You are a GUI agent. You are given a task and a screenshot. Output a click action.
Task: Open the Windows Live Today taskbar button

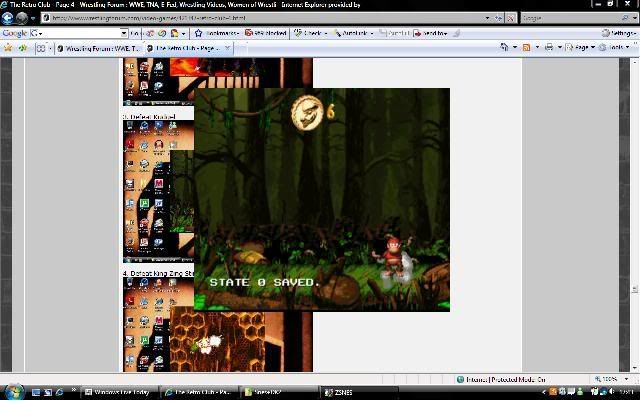coord(120,392)
